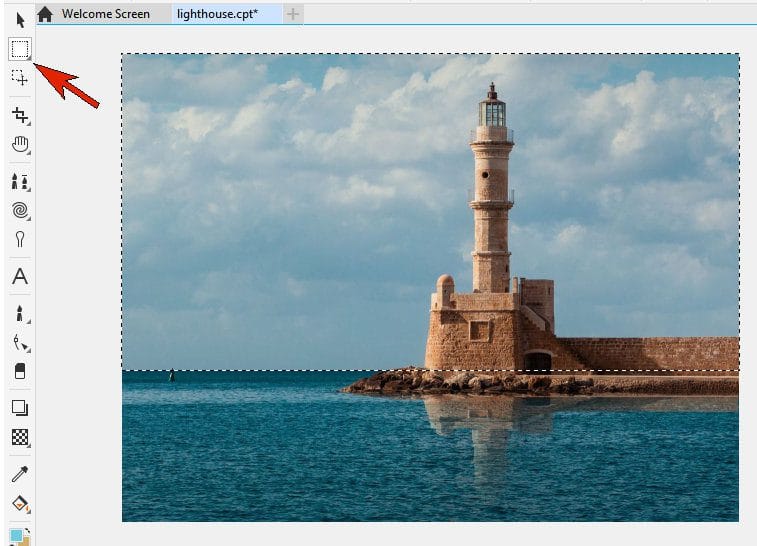
Task: Select the Drop Shadow tool
Action: click(20, 408)
